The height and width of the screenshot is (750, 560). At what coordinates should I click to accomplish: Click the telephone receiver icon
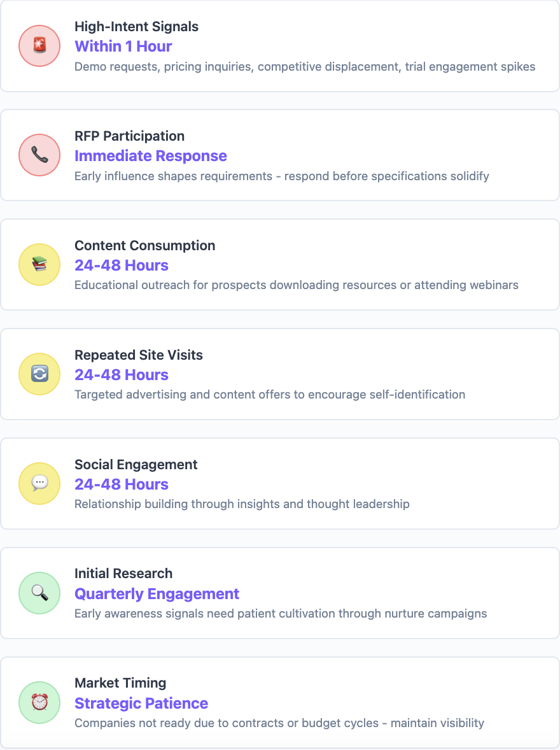[39, 155]
